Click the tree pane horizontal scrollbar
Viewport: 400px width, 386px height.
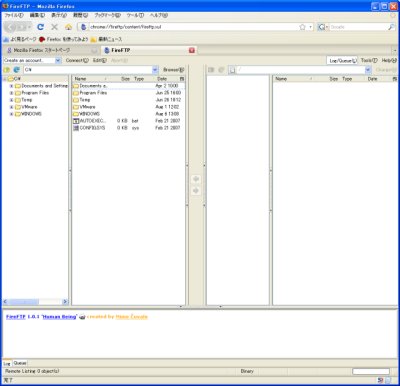point(36,302)
